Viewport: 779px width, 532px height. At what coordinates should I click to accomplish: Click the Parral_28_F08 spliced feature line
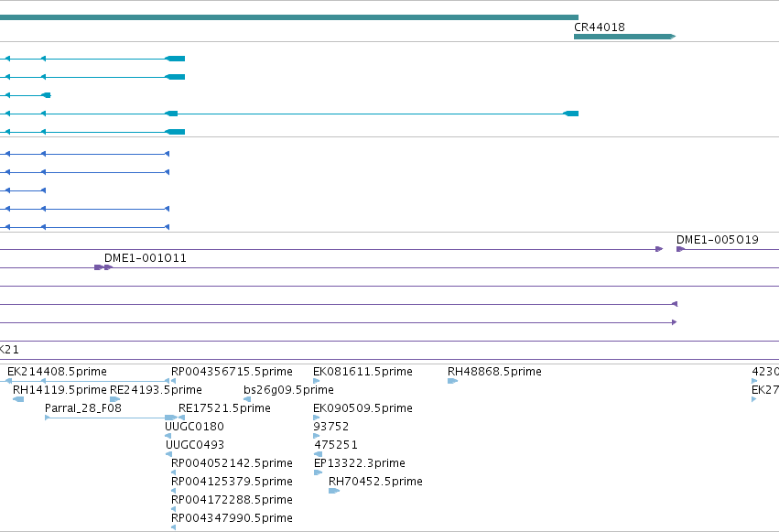pos(111,418)
